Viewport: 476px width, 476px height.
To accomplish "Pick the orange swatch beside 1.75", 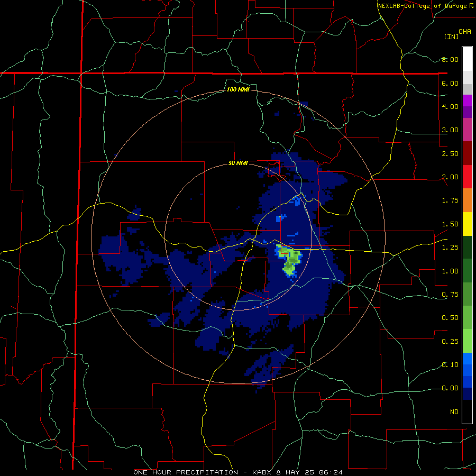I will coord(467,200).
